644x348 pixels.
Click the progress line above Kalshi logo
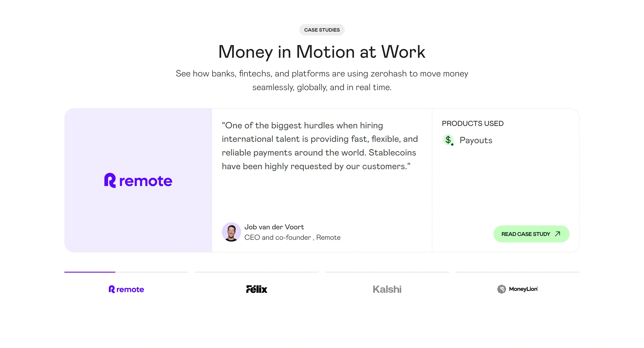tap(387, 272)
